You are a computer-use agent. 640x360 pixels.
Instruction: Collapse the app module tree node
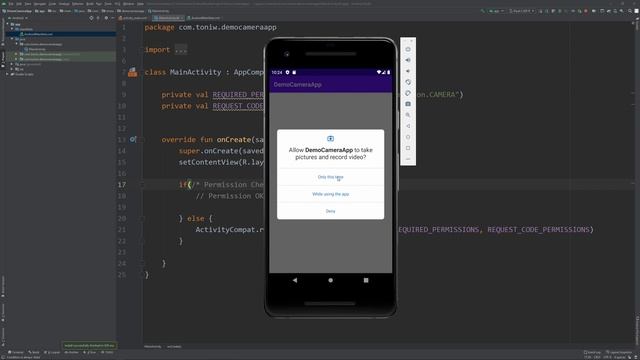pos(7,24)
